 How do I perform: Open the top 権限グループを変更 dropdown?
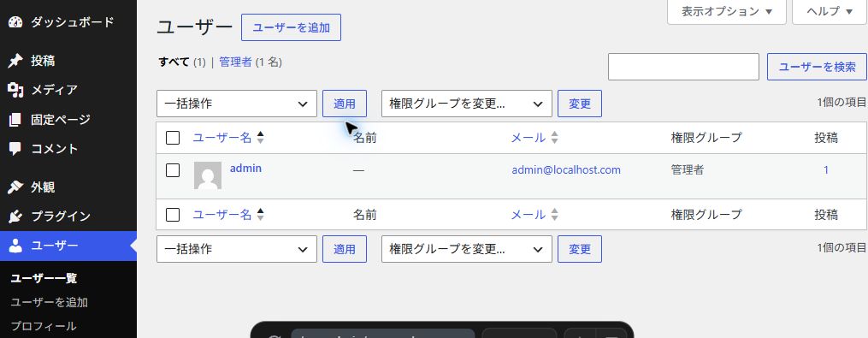[x=467, y=104]
